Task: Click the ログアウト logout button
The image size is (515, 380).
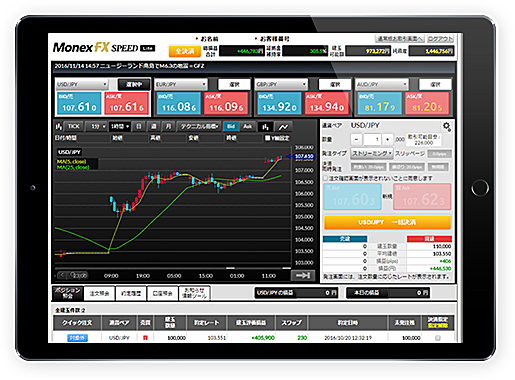Action: pos(440,39)
